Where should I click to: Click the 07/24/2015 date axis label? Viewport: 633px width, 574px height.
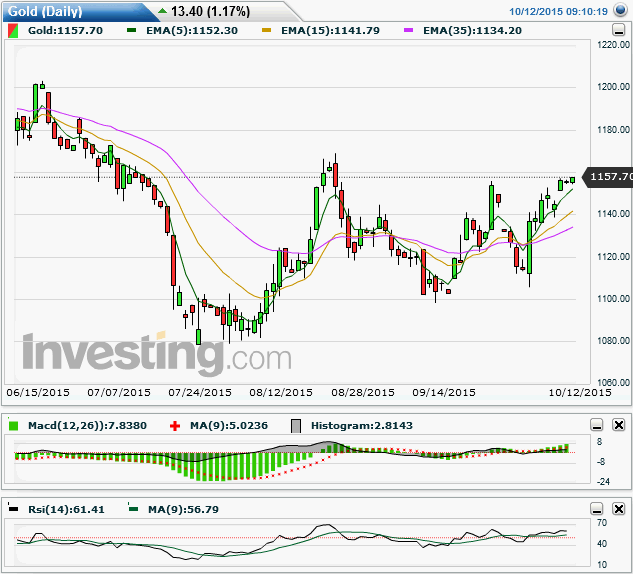pyautogui.click(x=200, y=392)
